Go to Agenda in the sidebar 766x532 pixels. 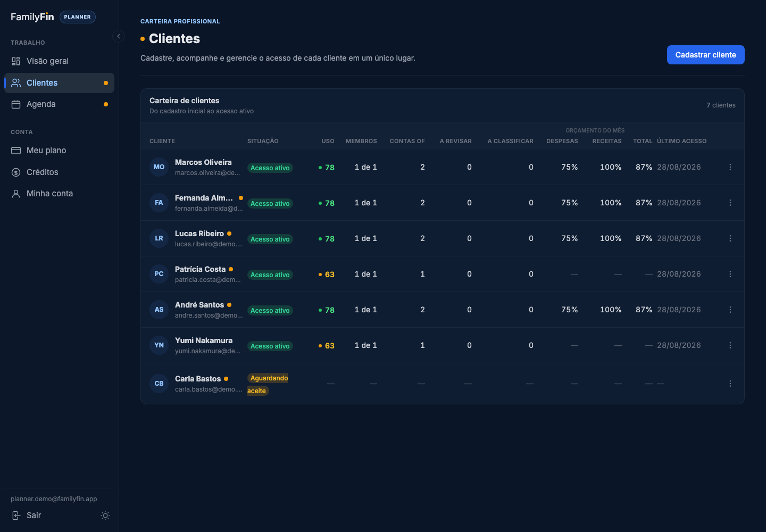point(59,104)
